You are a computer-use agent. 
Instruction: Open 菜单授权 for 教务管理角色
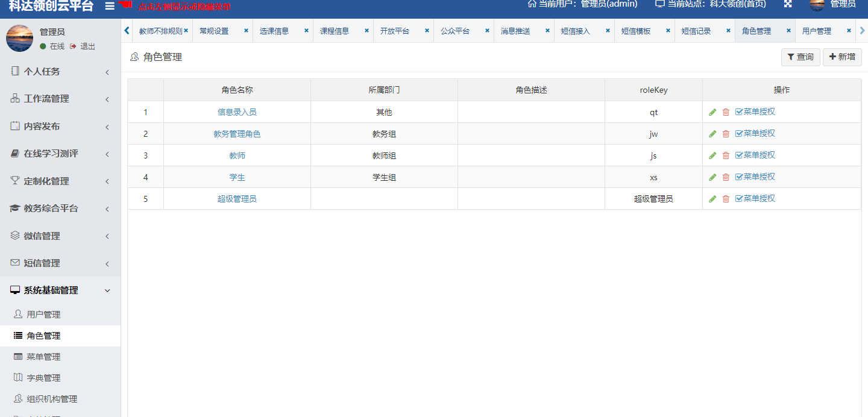point(755,133)
